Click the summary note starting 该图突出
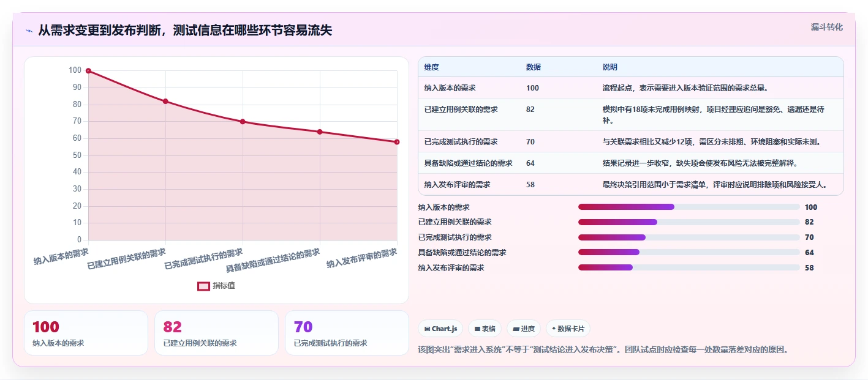Screen dimensions: 868x380 click(603, 350)
